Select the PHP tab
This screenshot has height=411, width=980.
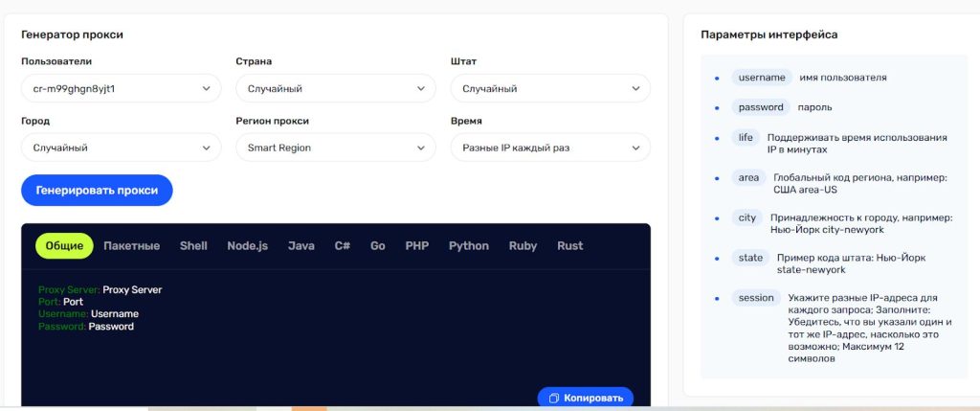(416, 246)
